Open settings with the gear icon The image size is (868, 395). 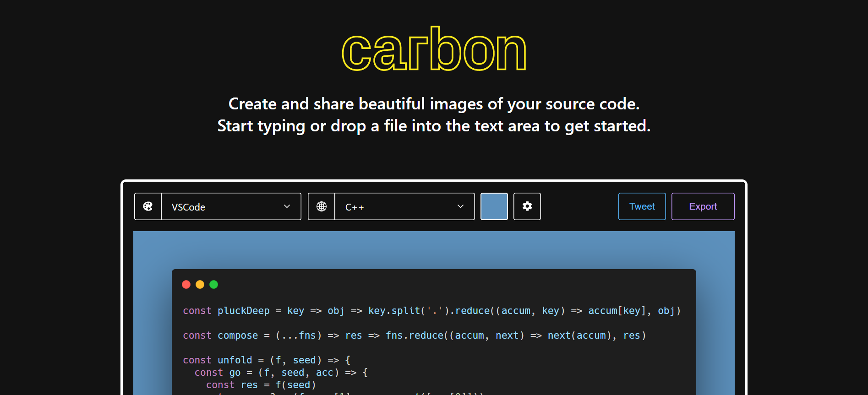click(x=527, y=206)
